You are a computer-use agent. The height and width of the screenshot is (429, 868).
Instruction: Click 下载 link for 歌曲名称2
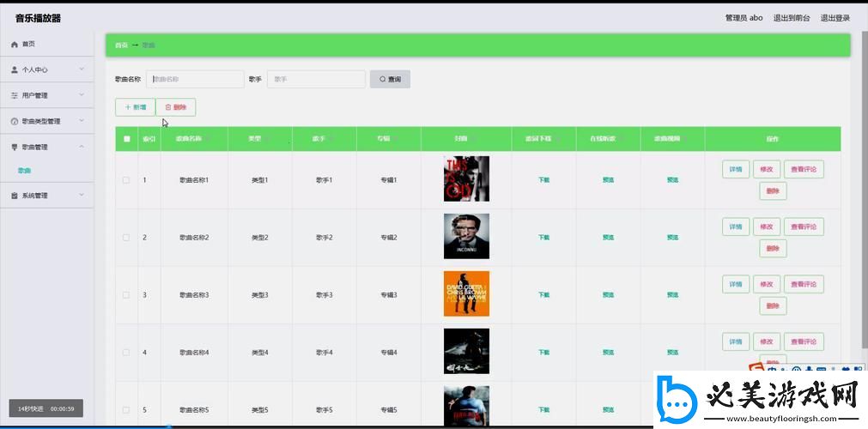543,238
